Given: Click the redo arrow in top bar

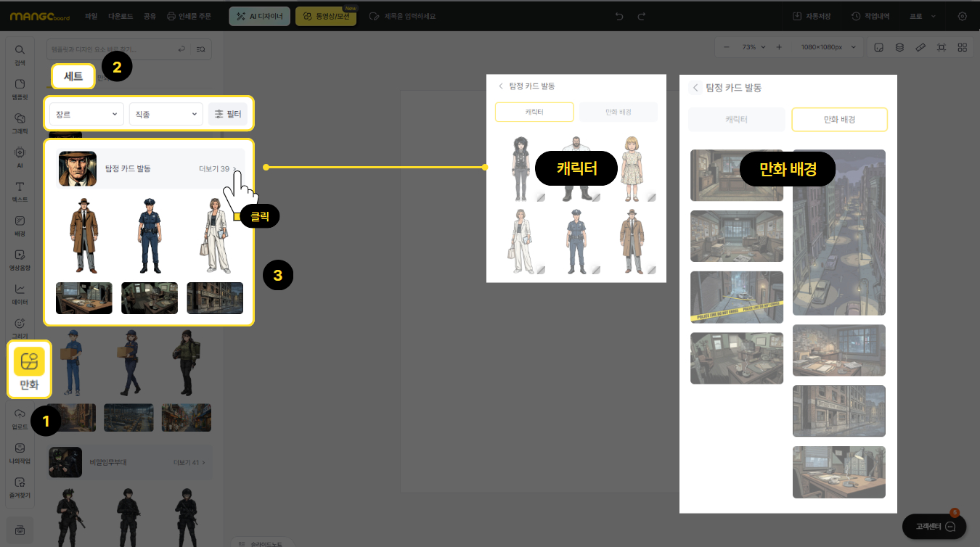Looking at the screenshot, I should pyautogui.click(x=641, y=16).
